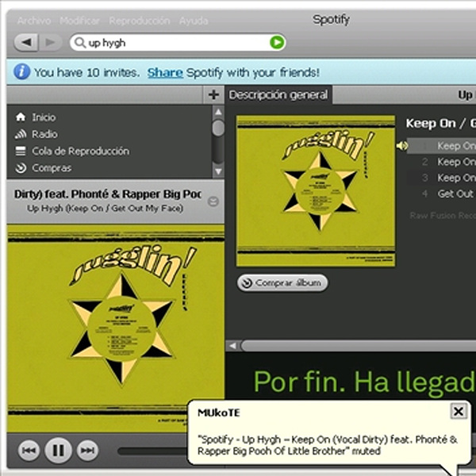
Task: Close the MUkoTE notification balloon
Action: click(x=459, y=411)
